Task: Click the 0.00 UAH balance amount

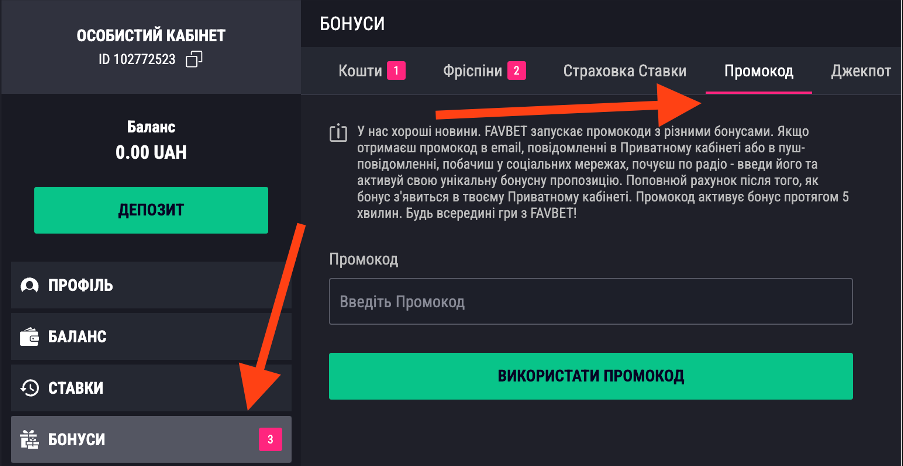Action: (x=151, y=153)
